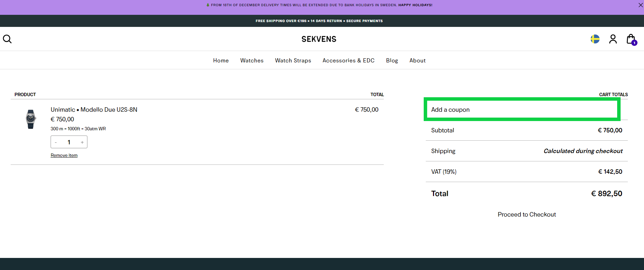Open Unimatic Modello Due U2S-8N product link
This screenshot has height=270, width=644.
click(94, 110)
